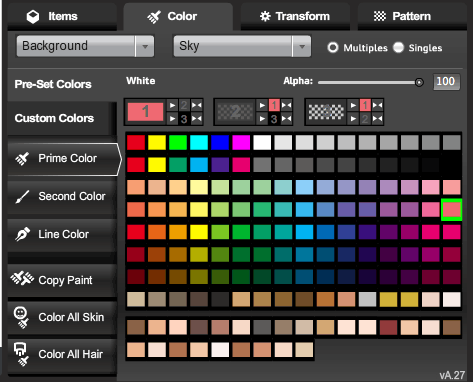Select color slot 2 checkered swatch

click(235, 112)
